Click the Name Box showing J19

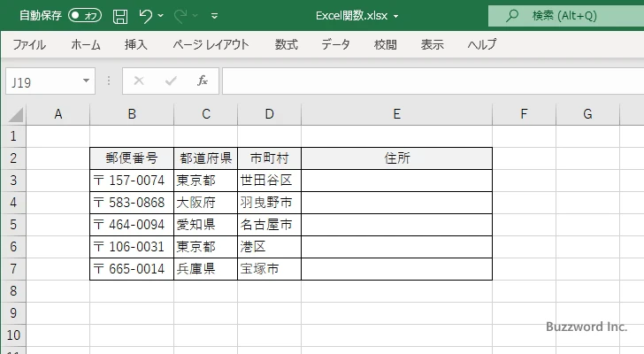click(x=43, y=81)
